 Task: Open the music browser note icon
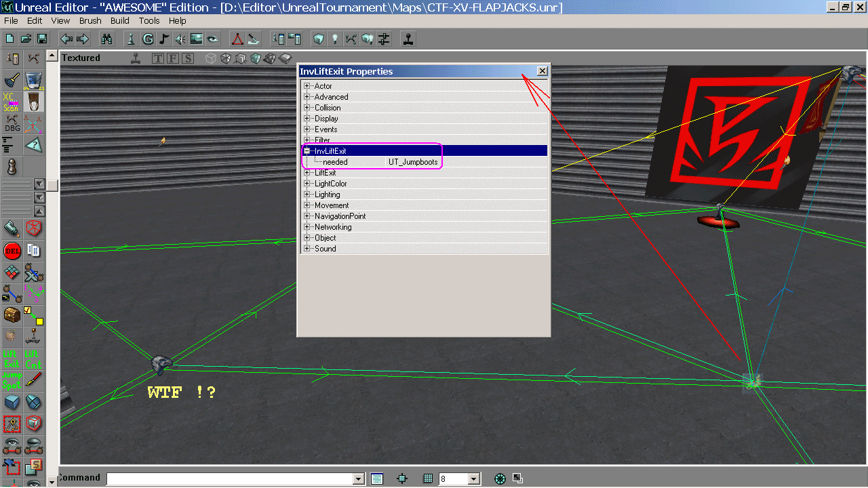(x=164, y=39)
